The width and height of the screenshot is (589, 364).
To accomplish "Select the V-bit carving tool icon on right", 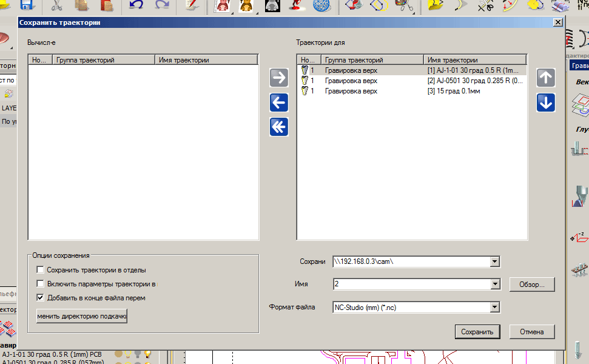I will pos(581,196).
